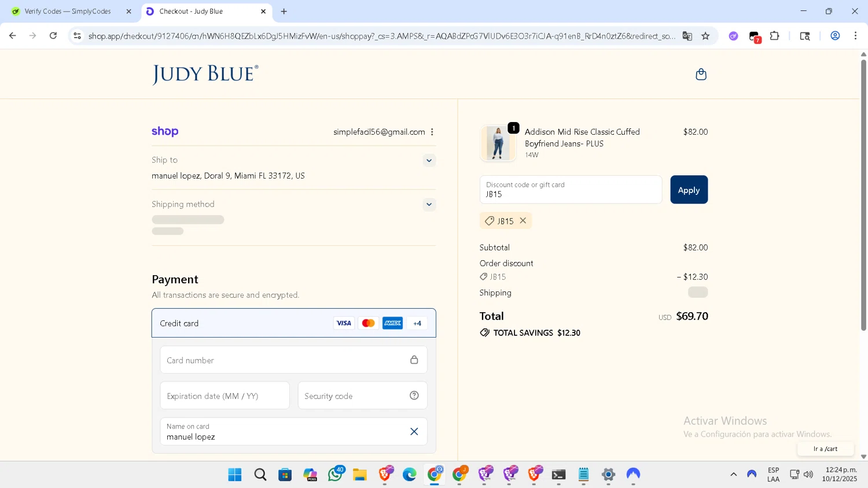Viewport: 868px width, 488px height.
Task: Clear the Name on card field
Action: coord(414,431)
